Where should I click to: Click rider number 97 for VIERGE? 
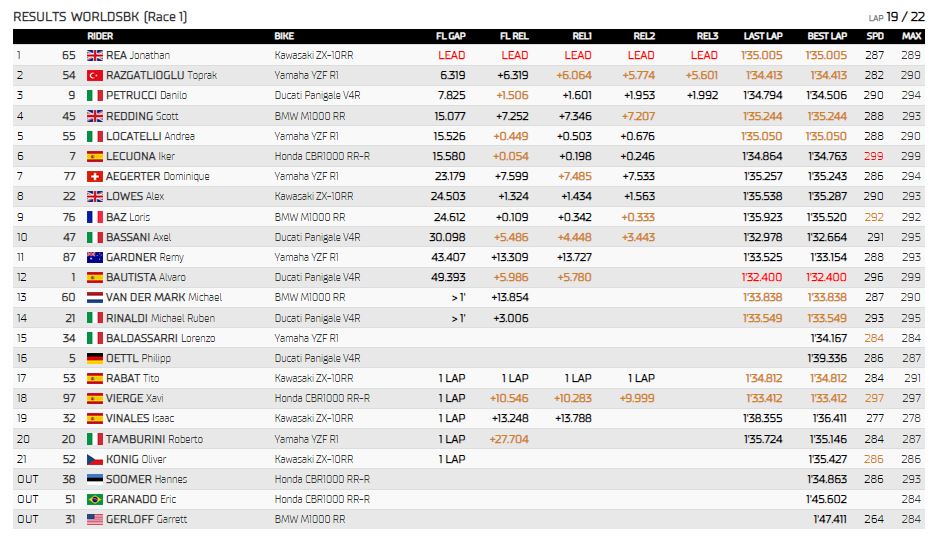tap(69, 398)
